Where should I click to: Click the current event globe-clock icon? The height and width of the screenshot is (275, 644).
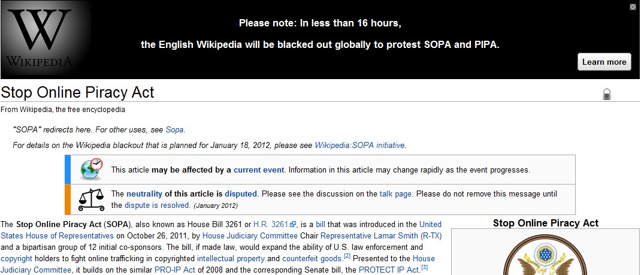(91, 169)
